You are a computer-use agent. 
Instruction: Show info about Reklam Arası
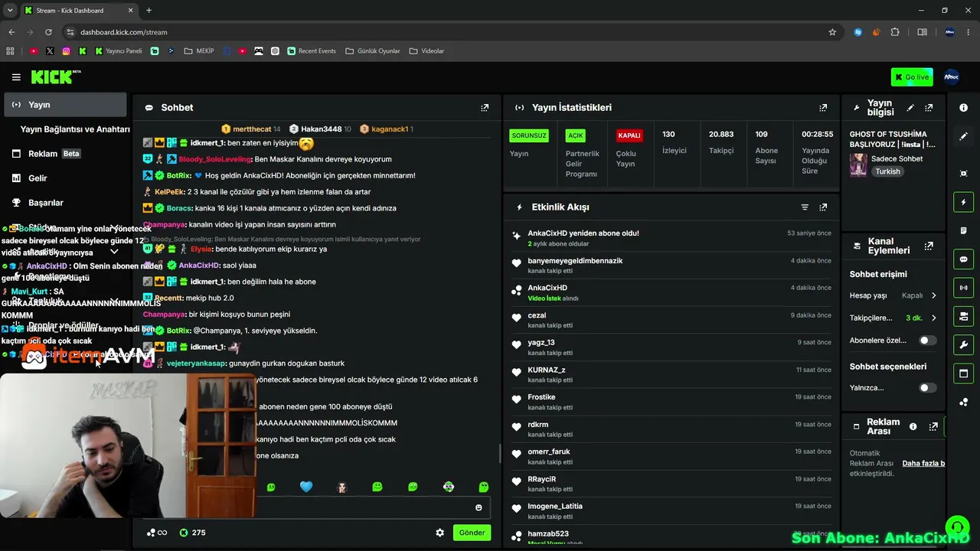[x=913, y=427]
